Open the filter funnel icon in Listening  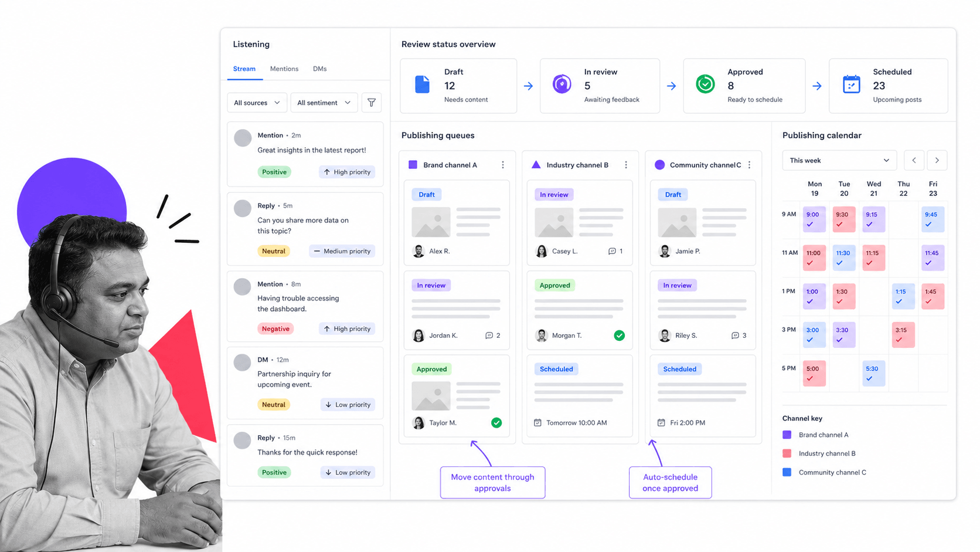coord(372,103)
